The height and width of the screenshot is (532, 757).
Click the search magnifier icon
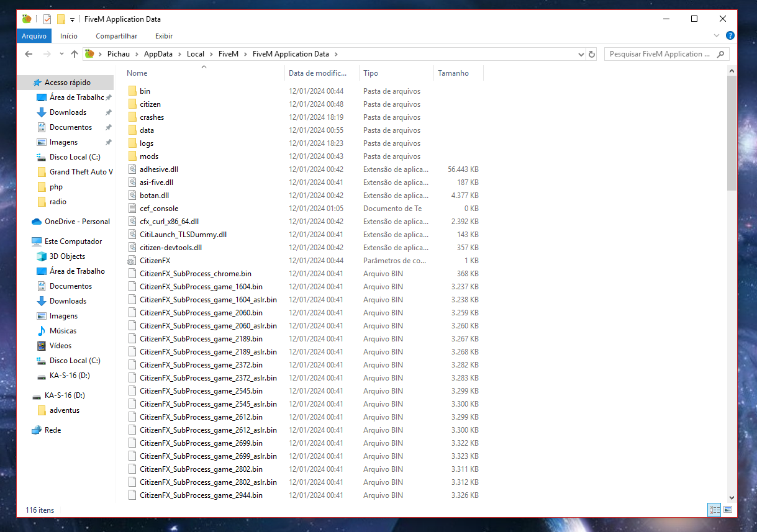click(721, 54)
